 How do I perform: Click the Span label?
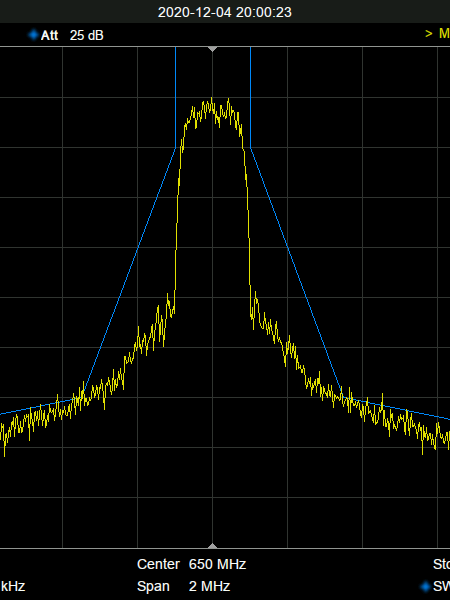pos(153,586)
